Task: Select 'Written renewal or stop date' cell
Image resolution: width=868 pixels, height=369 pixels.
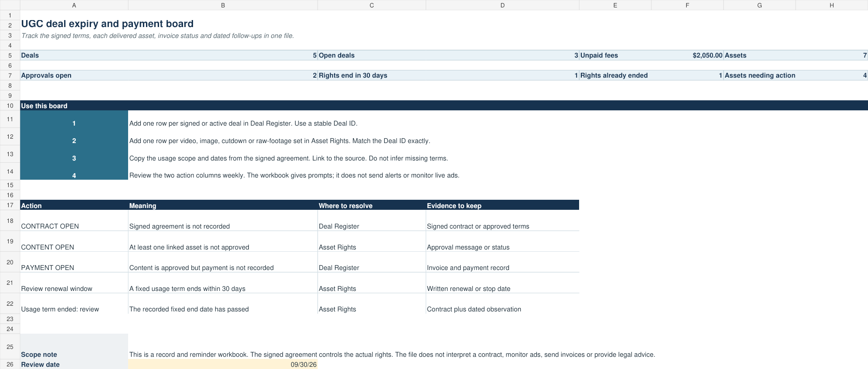Action: click(x=502, y=283)
